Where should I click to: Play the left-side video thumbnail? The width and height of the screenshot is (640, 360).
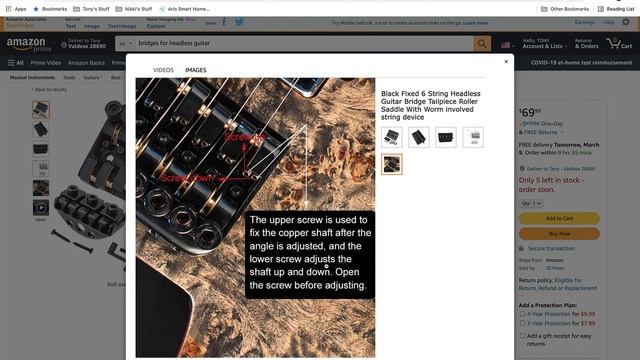pyautogui.click(x=41, y=208)
